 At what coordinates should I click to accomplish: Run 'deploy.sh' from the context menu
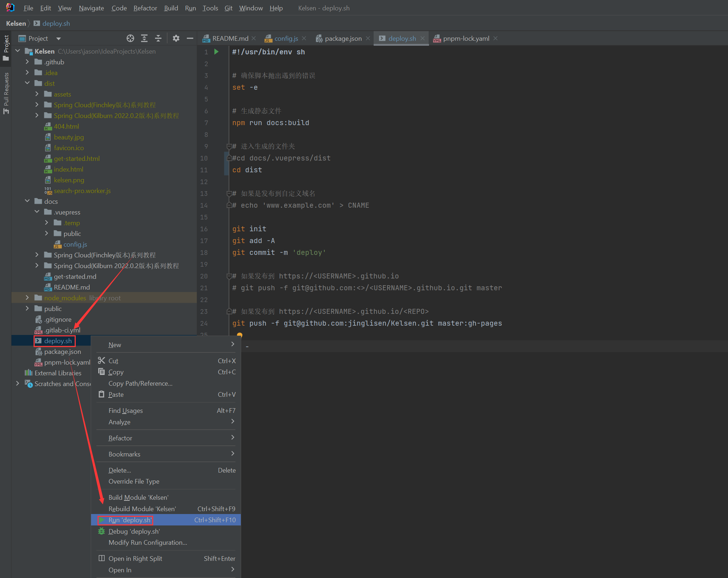tap(166, 520)
